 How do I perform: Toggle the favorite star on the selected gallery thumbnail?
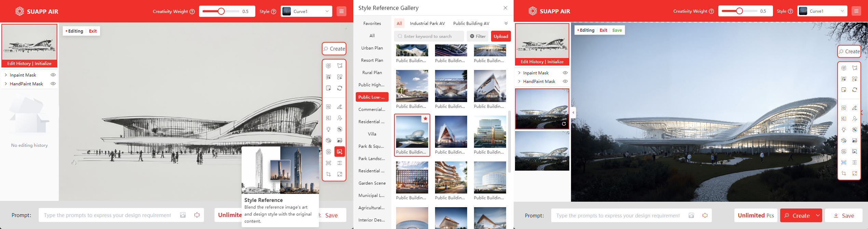pos(425,118)
